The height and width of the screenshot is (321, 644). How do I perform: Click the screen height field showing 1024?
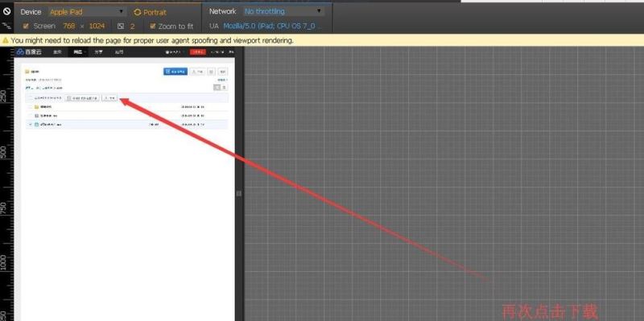[97, 26]
